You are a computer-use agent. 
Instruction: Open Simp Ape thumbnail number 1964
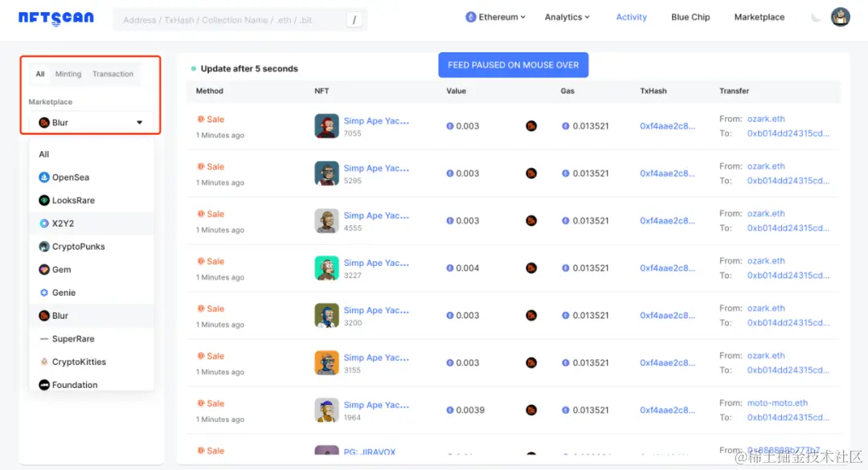click(326, 411)
